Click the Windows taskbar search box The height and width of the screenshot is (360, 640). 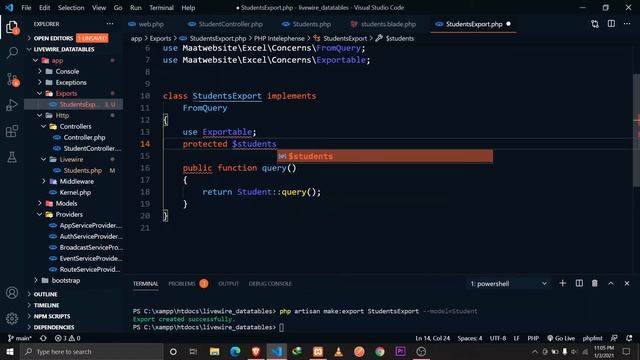92,351
